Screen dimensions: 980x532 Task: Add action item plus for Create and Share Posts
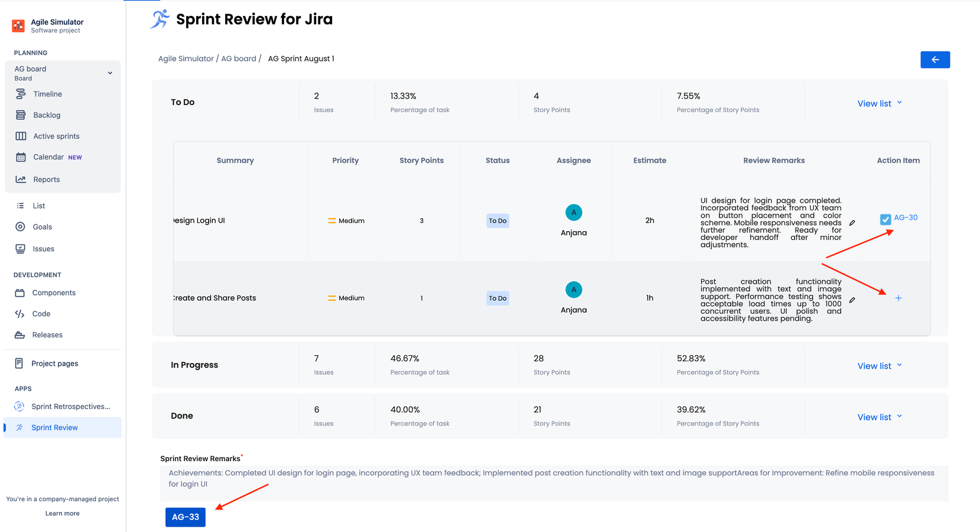898,299
